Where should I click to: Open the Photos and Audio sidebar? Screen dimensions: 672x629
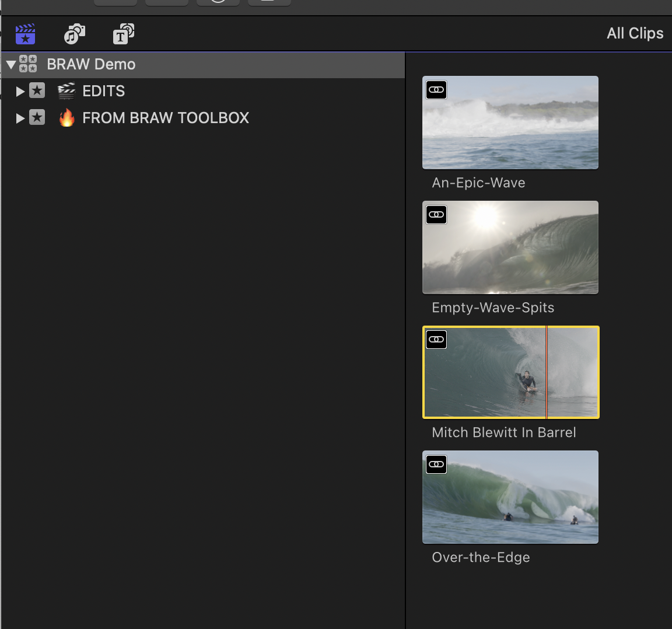tap(74, 34)
